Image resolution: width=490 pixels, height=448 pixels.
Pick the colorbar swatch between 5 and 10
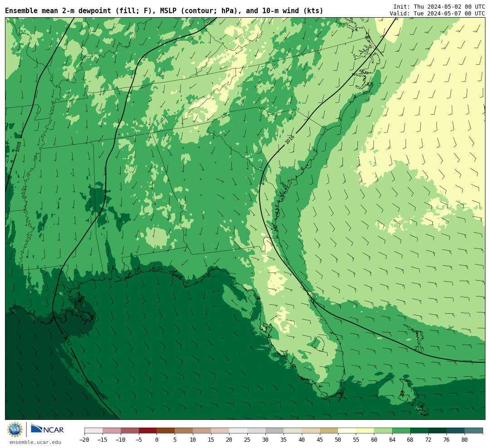click(184, 431)
